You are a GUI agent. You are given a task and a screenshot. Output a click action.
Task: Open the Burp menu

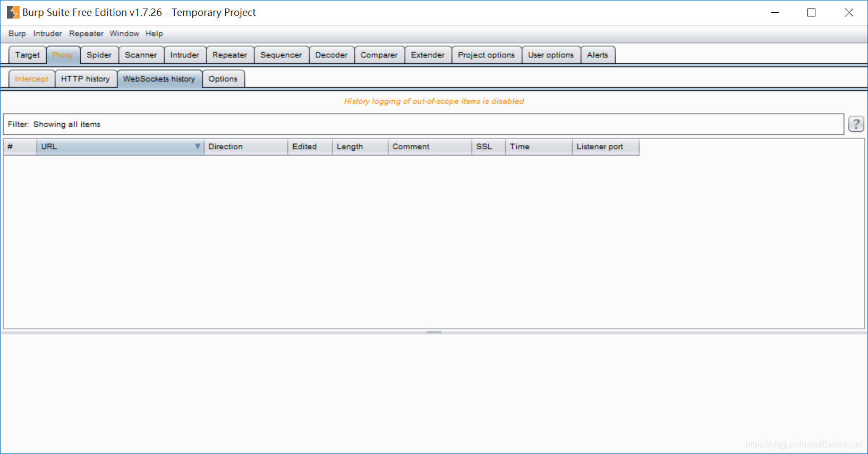(x=17, y=33)
